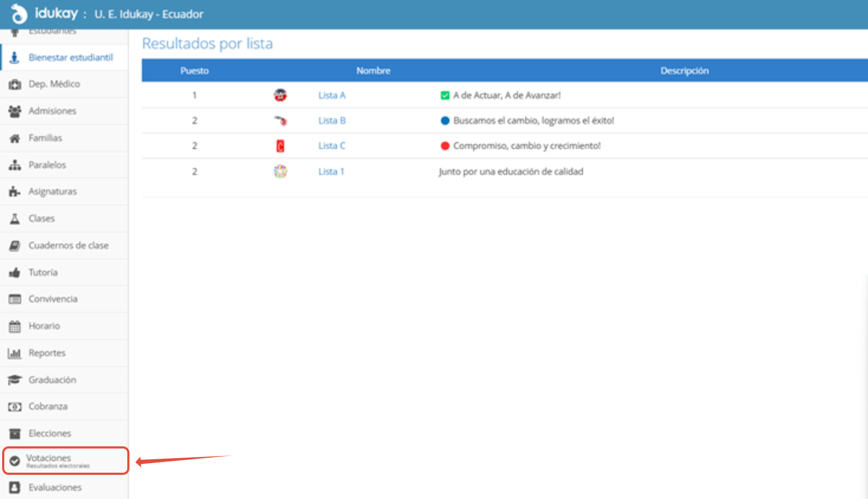Click the Graduación cap icon
The height and width of the screenshot is (499, 868).
[x=15, y=380]
